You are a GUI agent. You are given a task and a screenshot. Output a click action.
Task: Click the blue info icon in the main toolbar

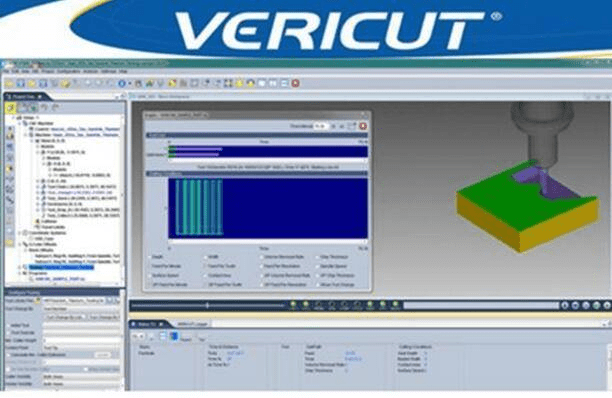(122, 84)
